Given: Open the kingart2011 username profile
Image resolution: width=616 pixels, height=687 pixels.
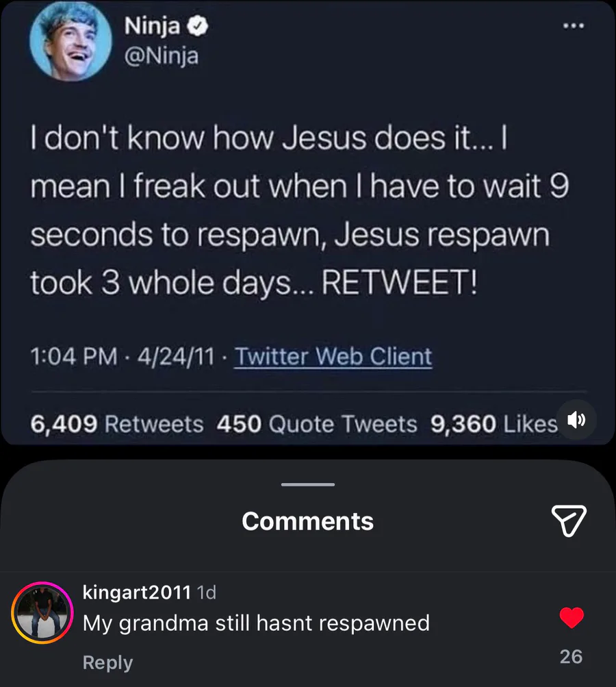Looking at the screenshot, I should 136,592.
